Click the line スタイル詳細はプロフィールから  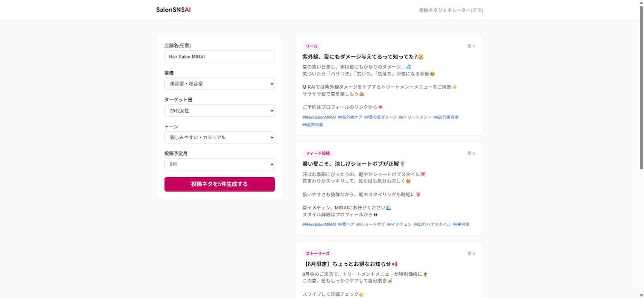[x=340, y=215]
